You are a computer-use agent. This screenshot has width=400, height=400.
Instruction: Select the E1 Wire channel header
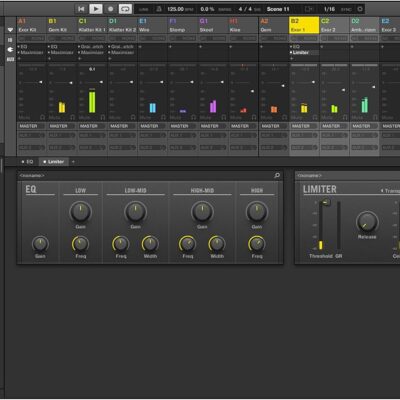pos(152,25)
